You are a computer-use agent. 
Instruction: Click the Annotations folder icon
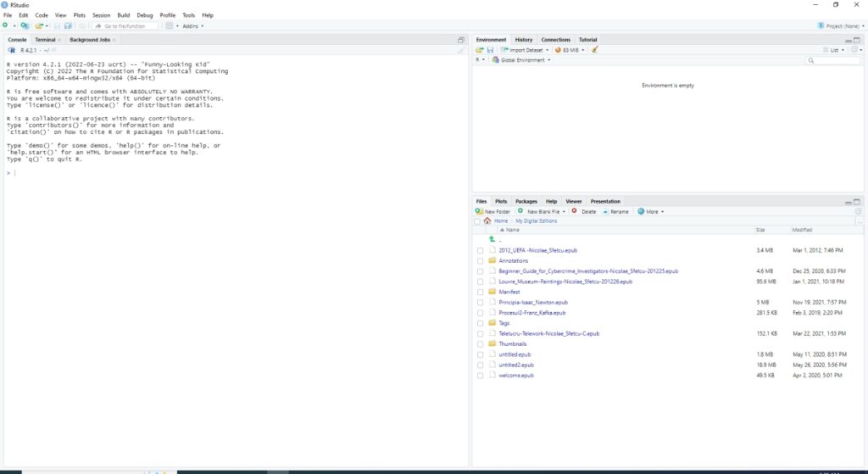pos(492,260)
